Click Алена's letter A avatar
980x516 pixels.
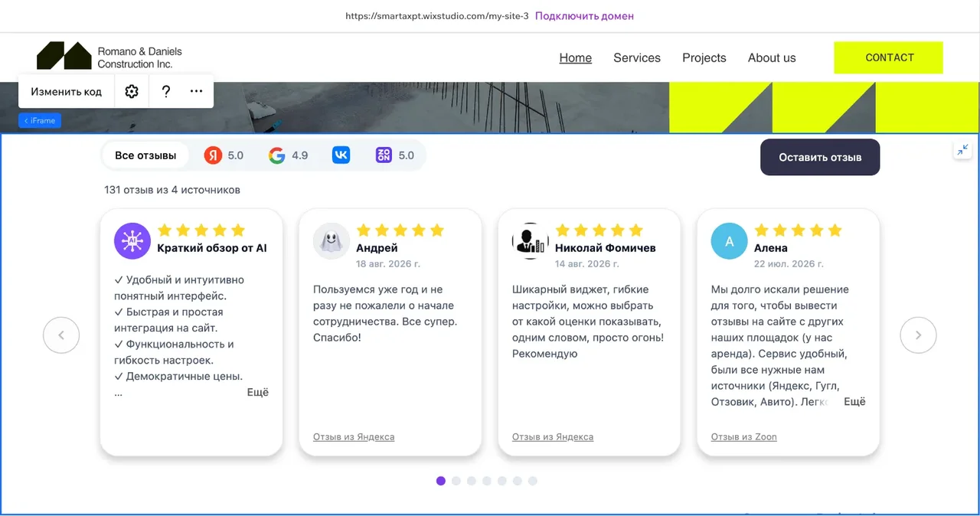(730, 241)
